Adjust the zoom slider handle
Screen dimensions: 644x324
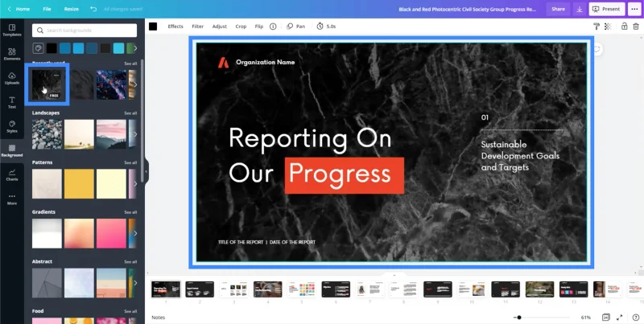[x=519, y=318]
